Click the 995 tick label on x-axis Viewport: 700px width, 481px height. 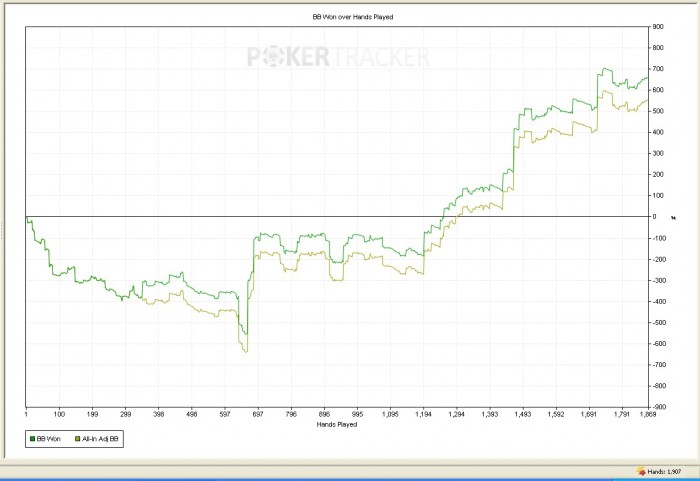(x=357, y=414)
